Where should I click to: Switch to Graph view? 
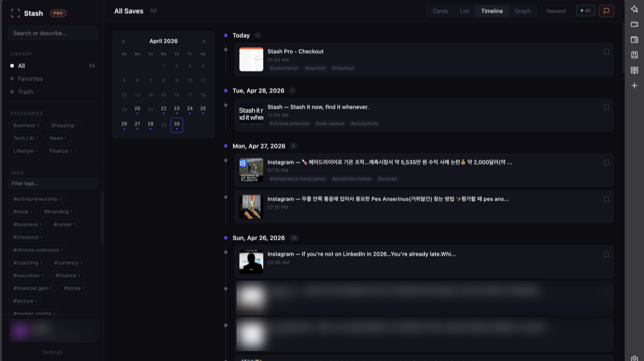click(523, 11)
